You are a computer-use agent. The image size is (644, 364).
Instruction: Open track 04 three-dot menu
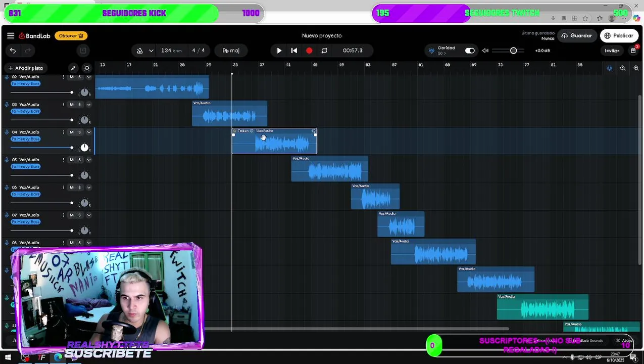tap(63, 132)
